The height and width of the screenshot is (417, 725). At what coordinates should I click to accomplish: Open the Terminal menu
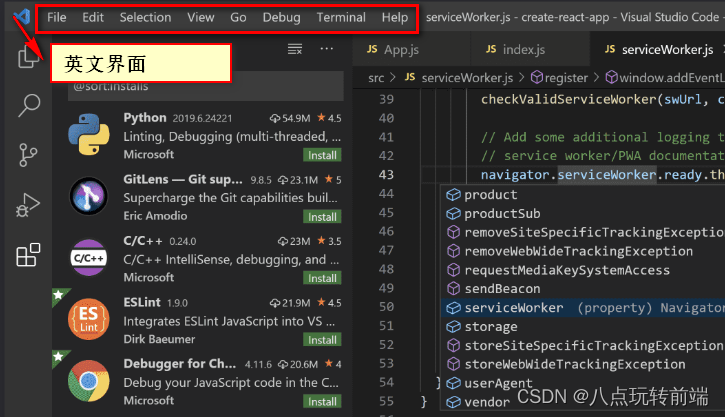tap(341, 18)
